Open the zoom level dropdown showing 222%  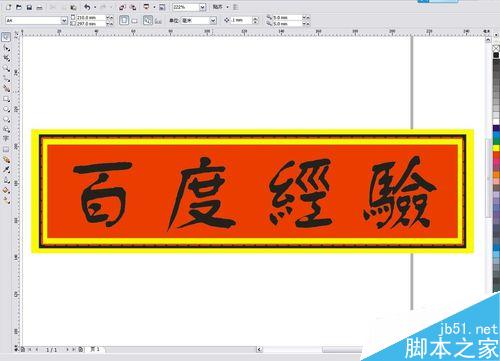[202, 7]
